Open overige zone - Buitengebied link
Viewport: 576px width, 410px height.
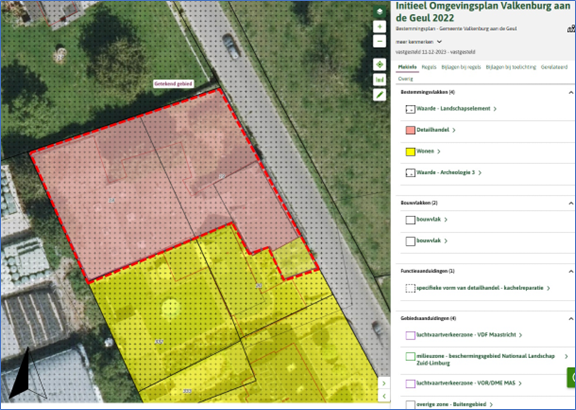451,404
